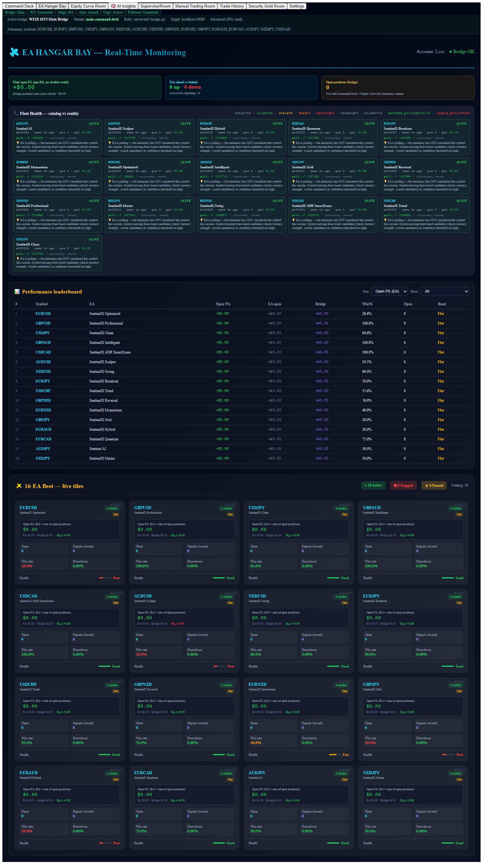Click the Active badge on the EURNZD tile
Image resolution: width=483 pixels, height=868 pixels.
341,685
